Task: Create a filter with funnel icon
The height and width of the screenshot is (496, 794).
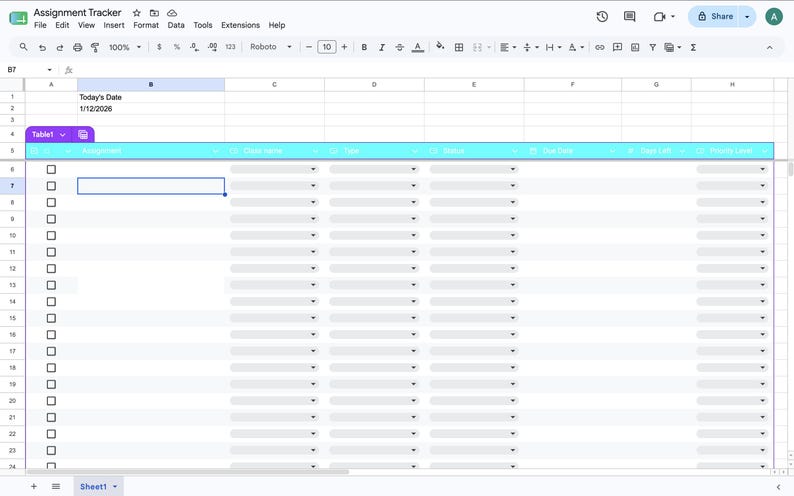Action: tap(653, 47)
